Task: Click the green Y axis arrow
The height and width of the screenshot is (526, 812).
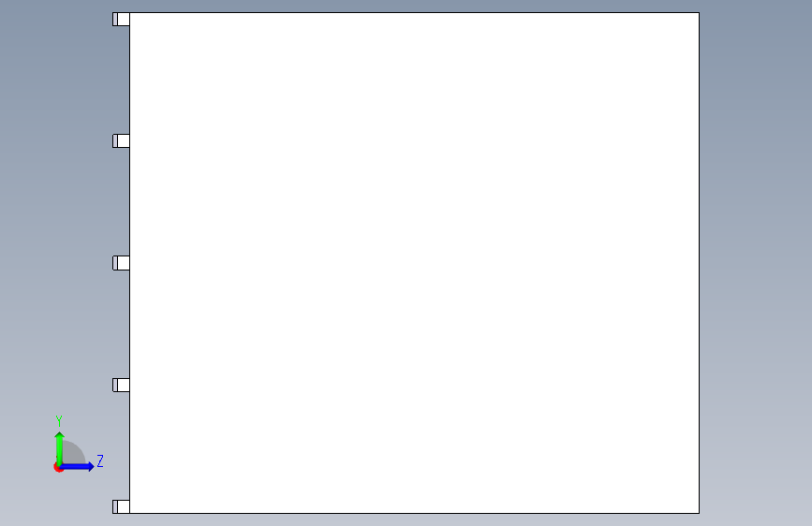Action: click(x=60, y=447)
